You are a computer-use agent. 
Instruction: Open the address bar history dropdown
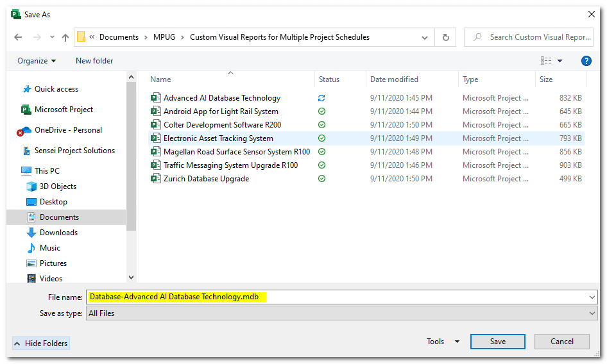coord(425,38)
